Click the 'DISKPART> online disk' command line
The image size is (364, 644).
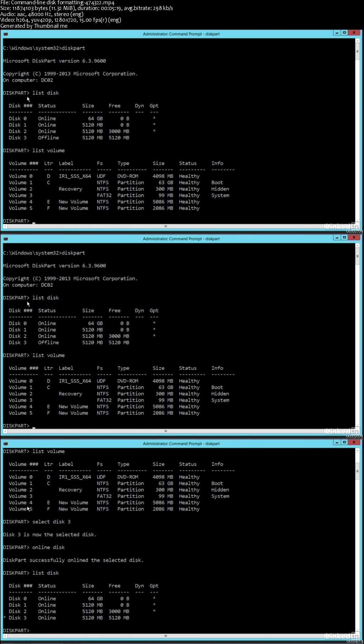coord(34,548)
